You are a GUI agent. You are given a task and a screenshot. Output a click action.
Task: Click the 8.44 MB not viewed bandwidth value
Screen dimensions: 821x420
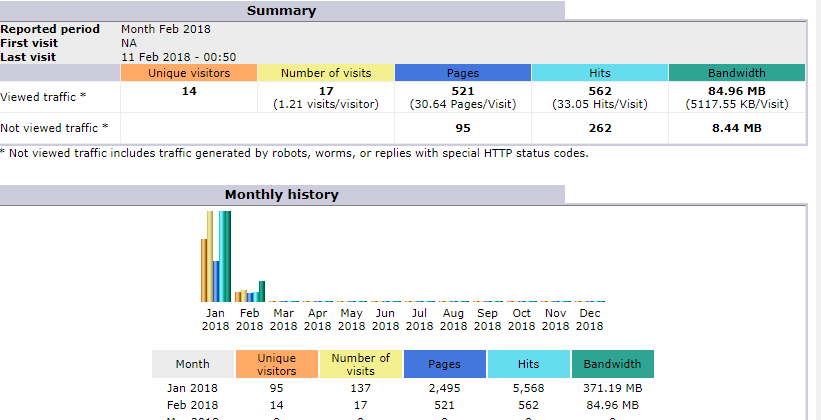tap(736, 128)
